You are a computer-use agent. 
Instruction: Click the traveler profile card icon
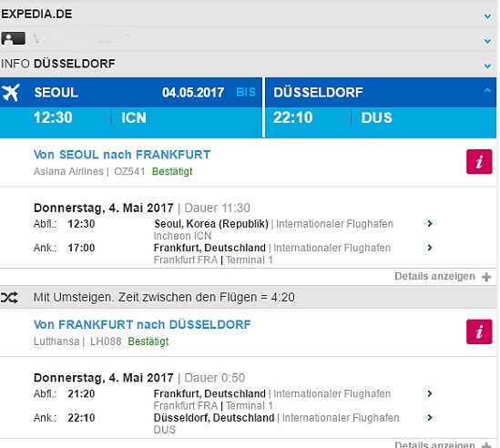click(x=13, y=38)
